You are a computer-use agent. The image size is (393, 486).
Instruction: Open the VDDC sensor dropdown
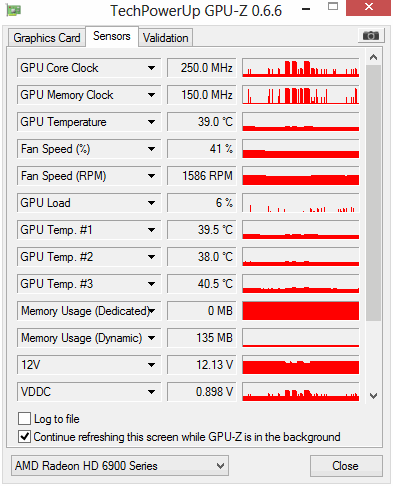coord(151,392)
